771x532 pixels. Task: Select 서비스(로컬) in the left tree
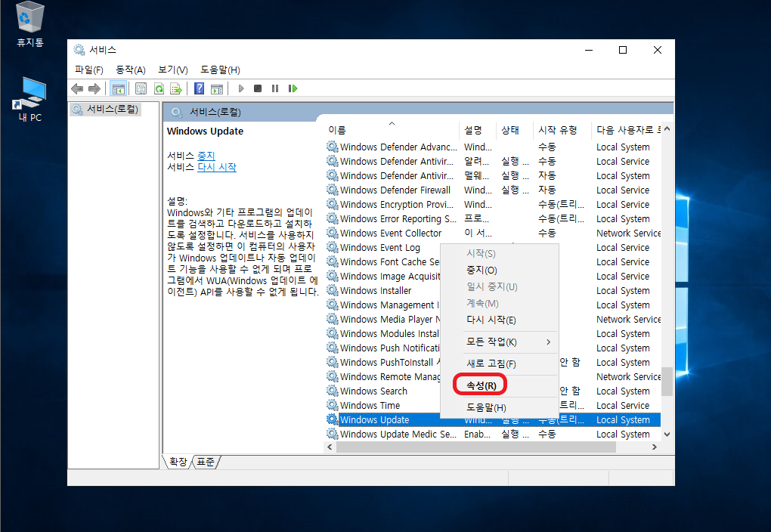tap(106, 109)
